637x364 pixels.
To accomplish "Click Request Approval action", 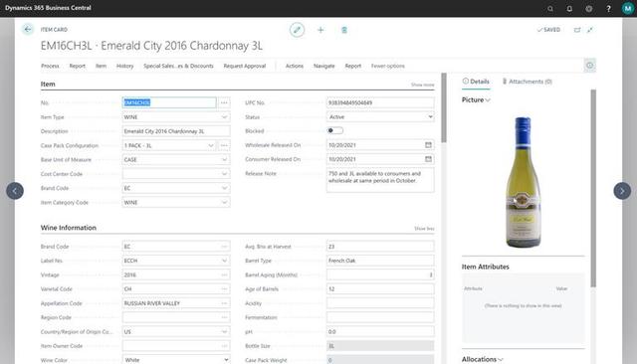I will [245, 66].
